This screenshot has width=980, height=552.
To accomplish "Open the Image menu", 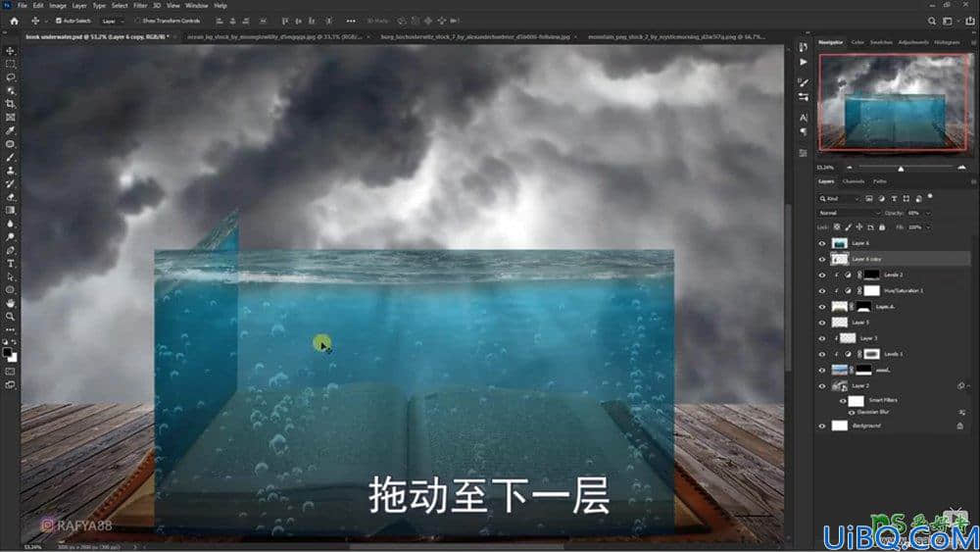I will [x=58, y=5].
